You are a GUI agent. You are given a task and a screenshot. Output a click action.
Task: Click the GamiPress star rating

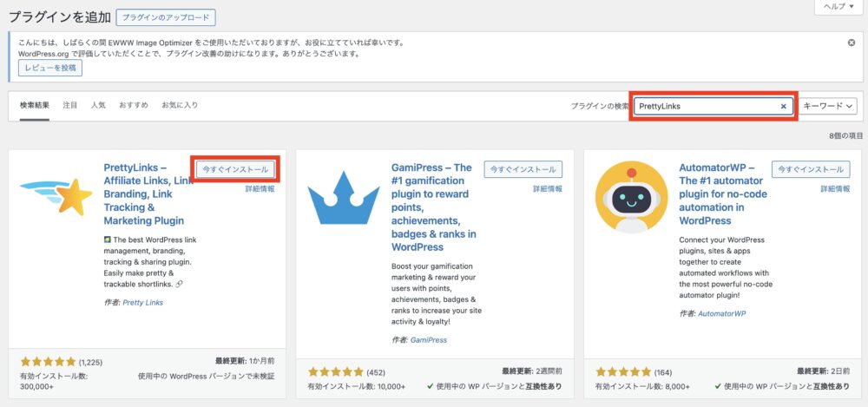click(x=335, y=372)
